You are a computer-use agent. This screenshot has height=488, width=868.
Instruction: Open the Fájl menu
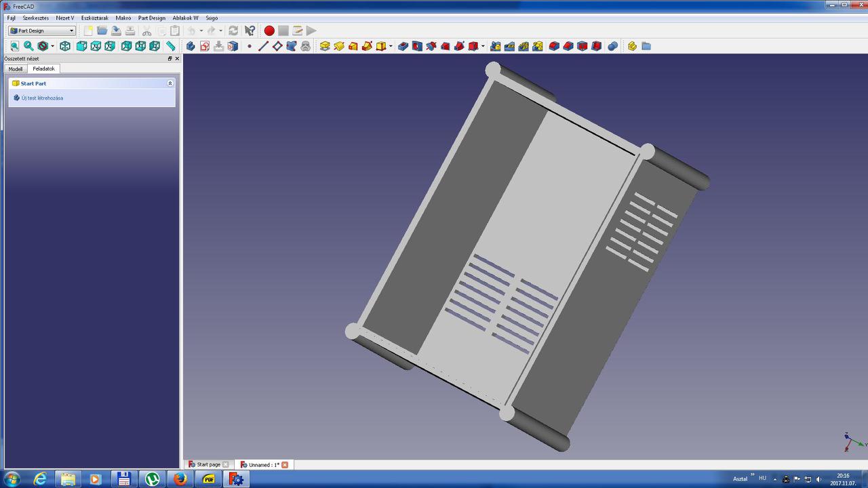tap(11, 18)
